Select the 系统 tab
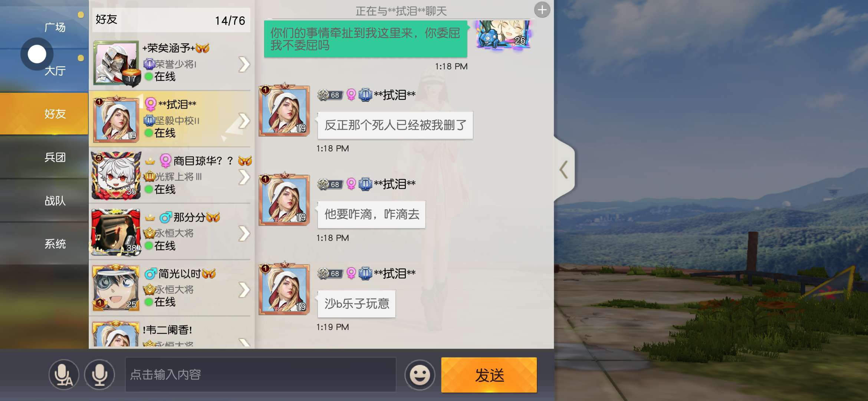868x401 pixels. point(55,244)
